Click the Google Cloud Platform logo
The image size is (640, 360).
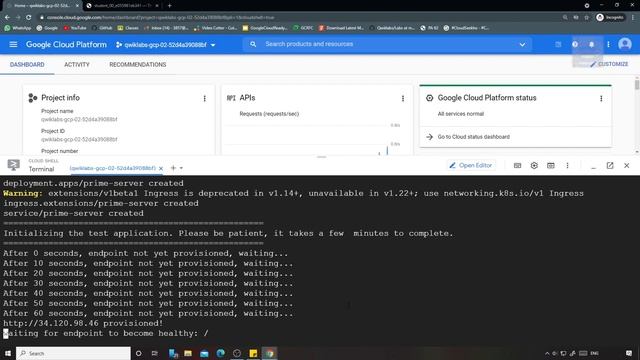click(66, 44)
